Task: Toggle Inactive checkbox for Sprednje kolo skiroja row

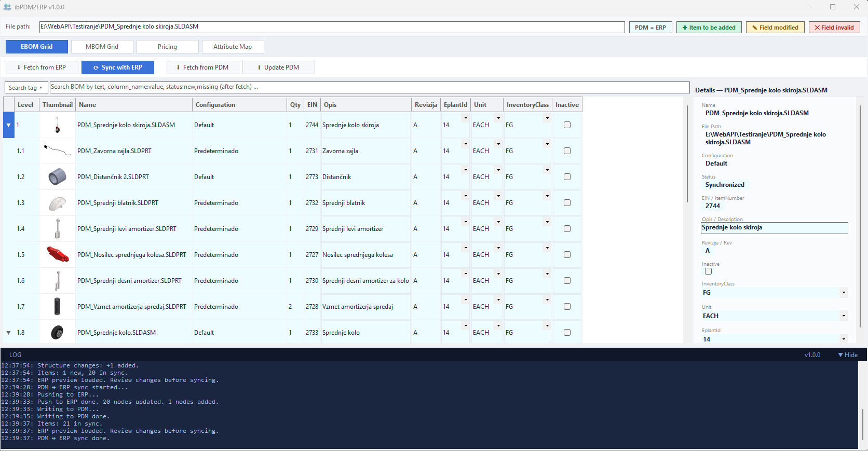Action: pyautogui.click(x=567, y=125)
